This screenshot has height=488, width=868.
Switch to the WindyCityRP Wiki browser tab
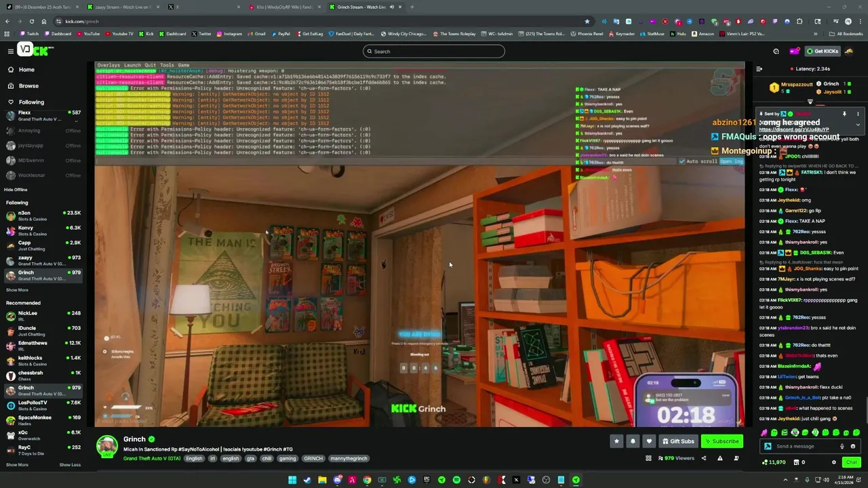click(x=285, y=7)
